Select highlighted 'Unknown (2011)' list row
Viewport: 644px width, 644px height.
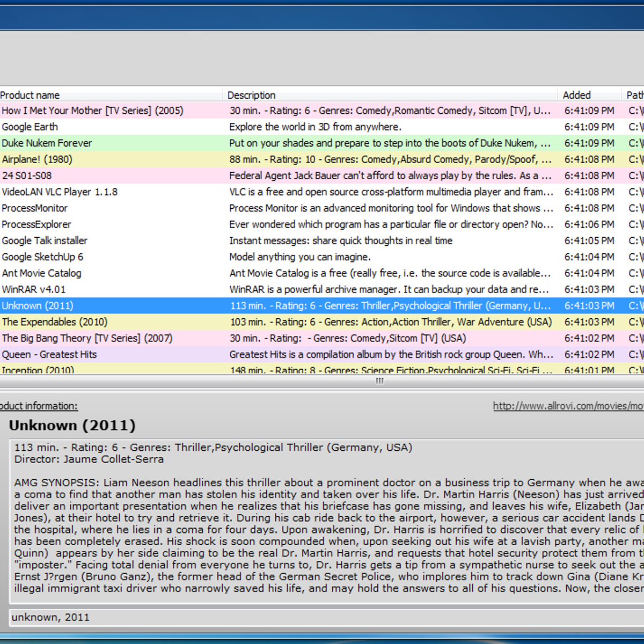coord(322,305)
